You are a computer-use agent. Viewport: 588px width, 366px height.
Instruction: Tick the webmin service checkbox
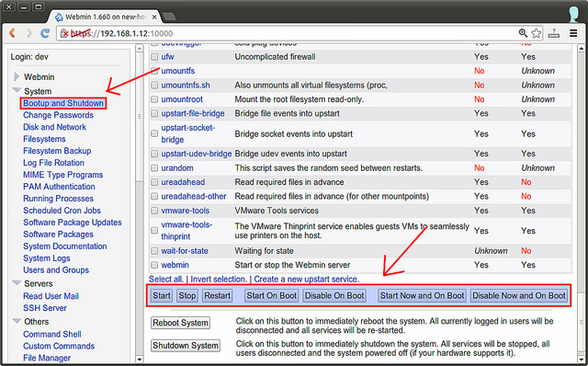click(154, 265)
